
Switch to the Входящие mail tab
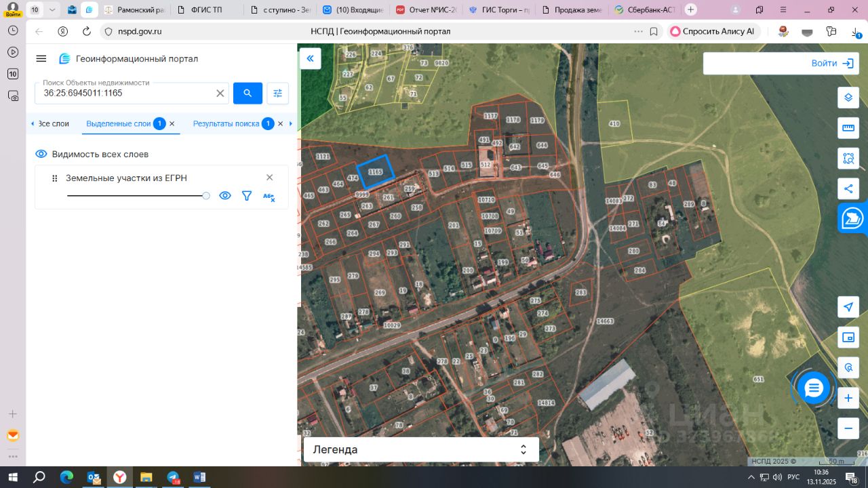coord(352,10)
